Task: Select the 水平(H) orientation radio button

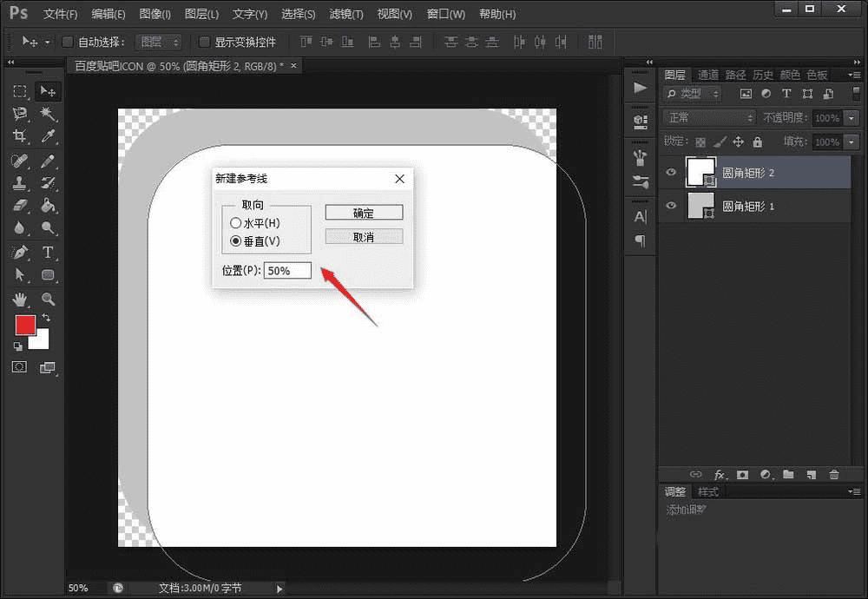Action: (235, 223)
